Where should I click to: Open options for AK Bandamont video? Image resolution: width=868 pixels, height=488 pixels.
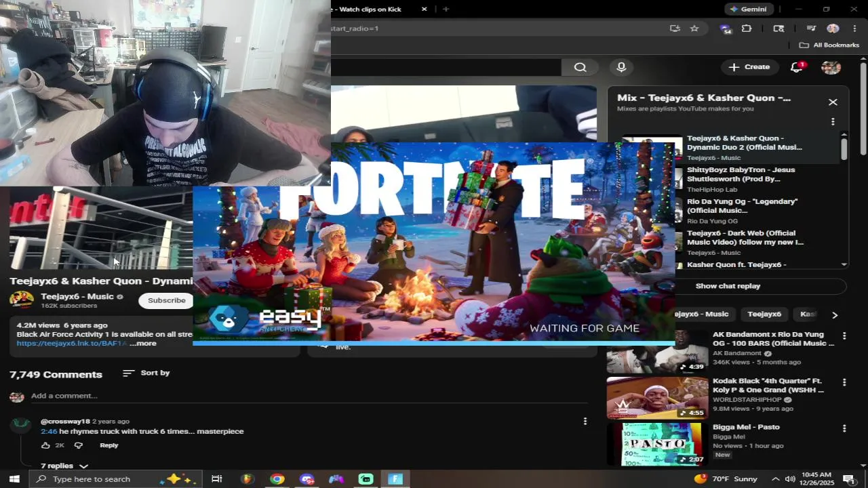pos(844,336)
